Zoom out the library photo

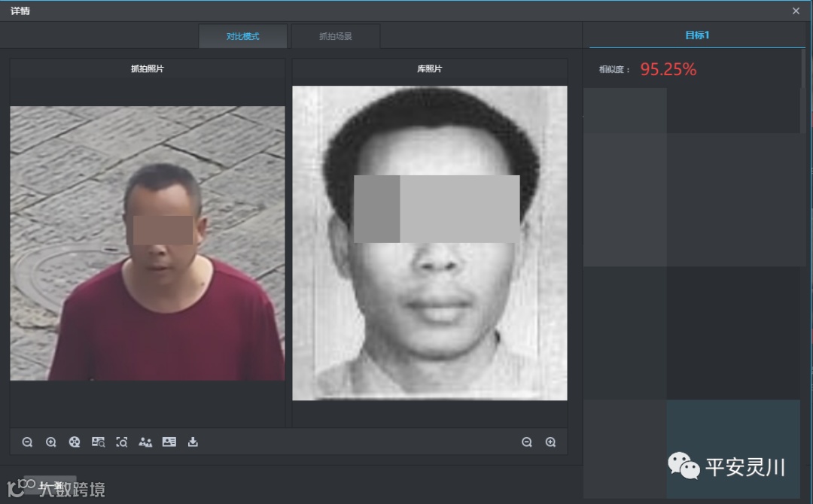(x=527, y=442)
